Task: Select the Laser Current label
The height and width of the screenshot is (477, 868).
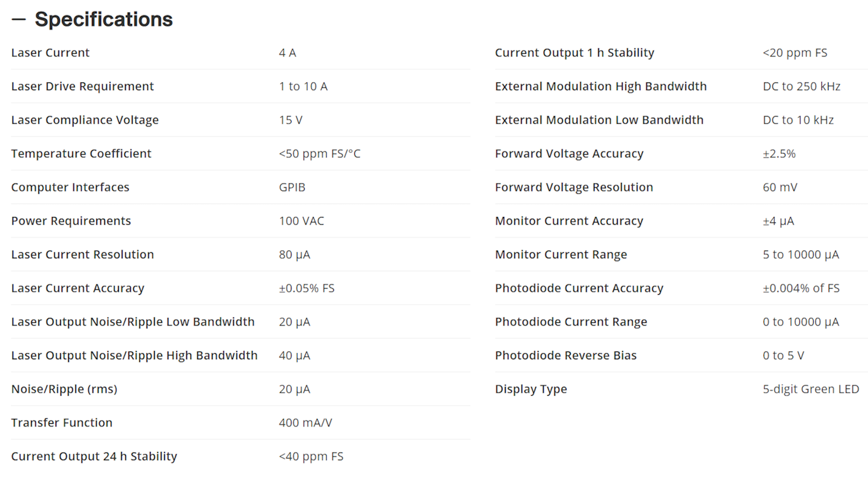Action: tap(50, 53)
